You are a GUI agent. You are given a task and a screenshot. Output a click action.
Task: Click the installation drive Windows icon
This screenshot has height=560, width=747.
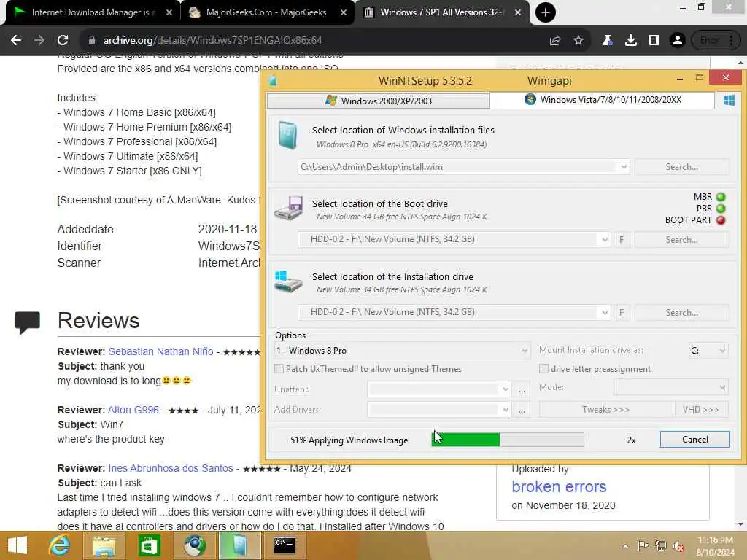[x=289, y=281]
